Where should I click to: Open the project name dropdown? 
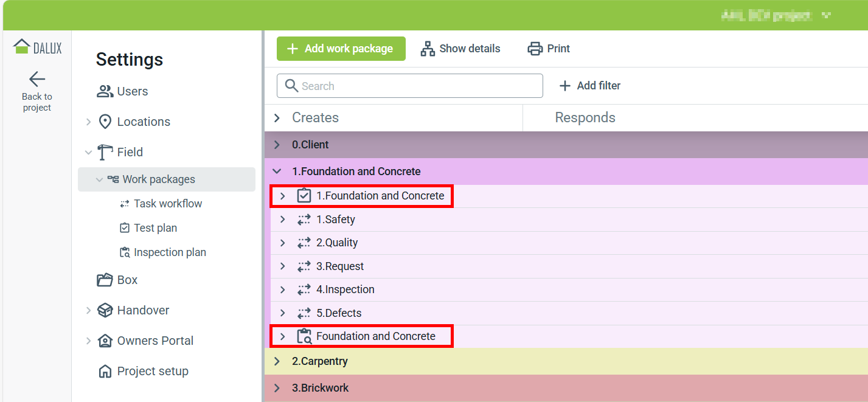(x=826, y=15)
